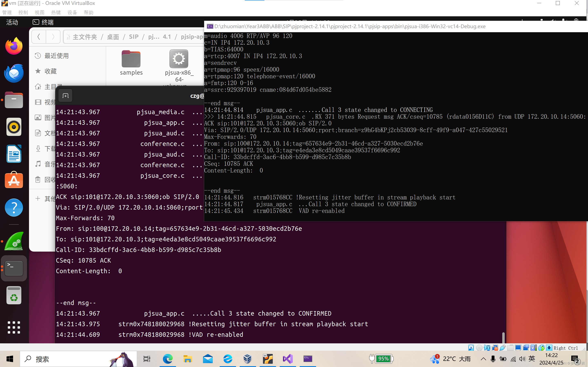This screenshot has height=367, width=588.
Task: Open Rhythmbox music player from the dock
Action: (14, 127)
